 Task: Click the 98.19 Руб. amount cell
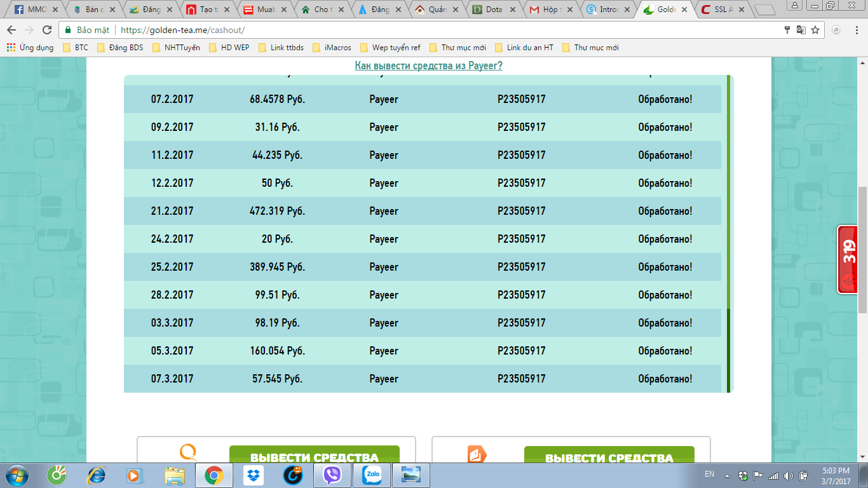[x=277, y=323]
